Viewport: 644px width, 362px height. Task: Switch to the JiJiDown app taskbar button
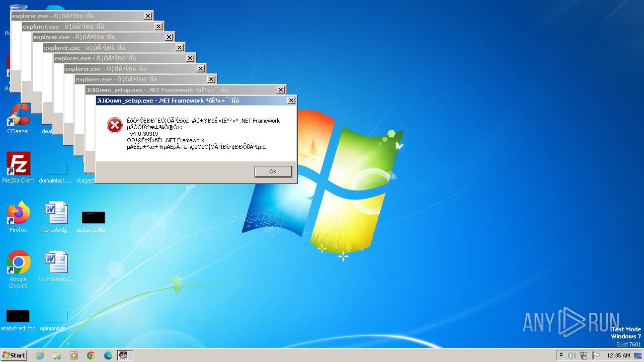pyautogui.click(x=123, y=355)
